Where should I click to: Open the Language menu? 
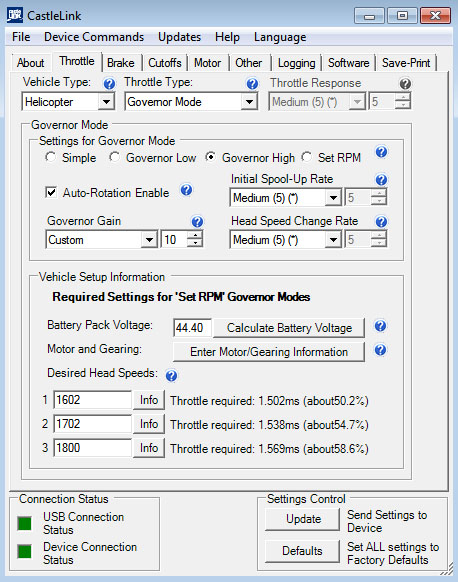(280, 37)
